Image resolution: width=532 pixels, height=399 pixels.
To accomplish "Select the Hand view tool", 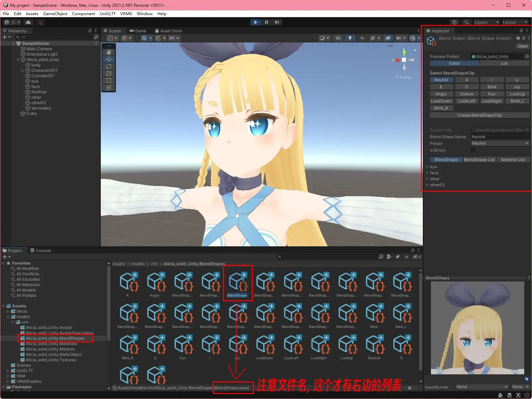I will [109, 52].
